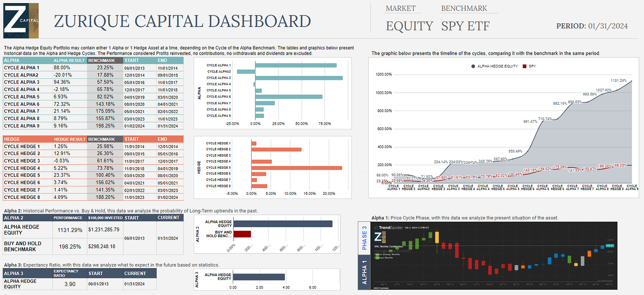Screen dimensions: 644x295
Task: Click the 3.74% Cycle Hedge 6 result
Action: (x=61, y=182)
